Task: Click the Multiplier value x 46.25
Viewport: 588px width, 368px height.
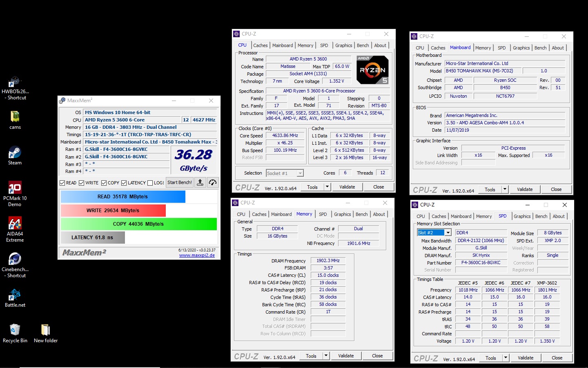Action: pyautogui.click(x=285, y=143)
